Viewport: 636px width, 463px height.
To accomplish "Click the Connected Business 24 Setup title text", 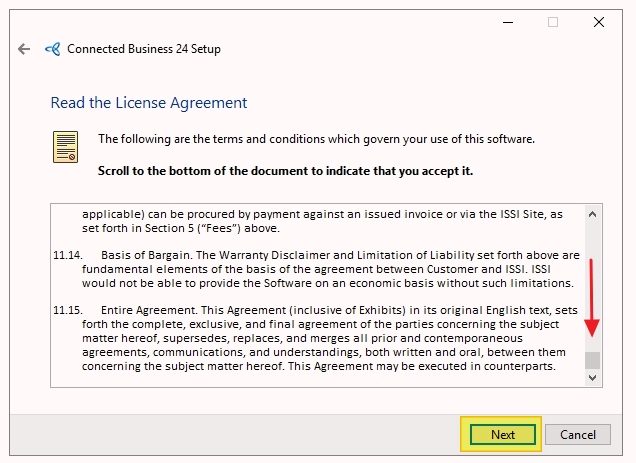I will [x=144, y=49].
